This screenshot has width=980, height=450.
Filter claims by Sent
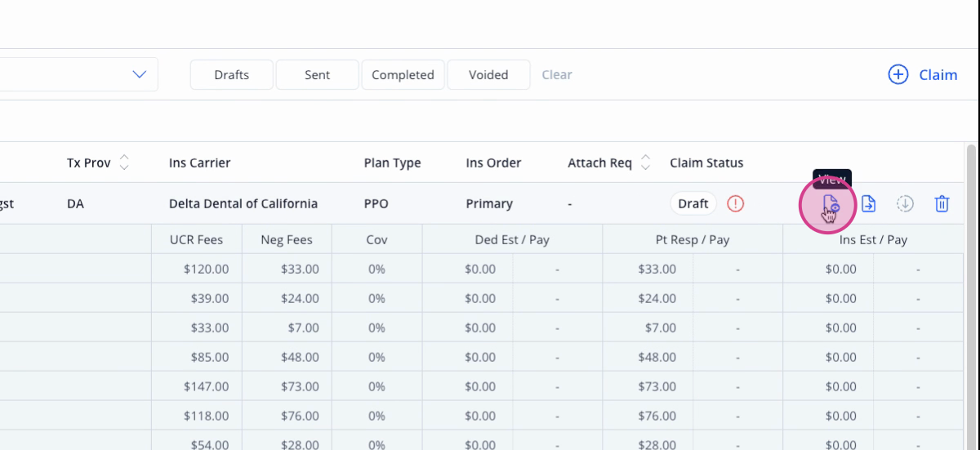click(x=318, y=74)
